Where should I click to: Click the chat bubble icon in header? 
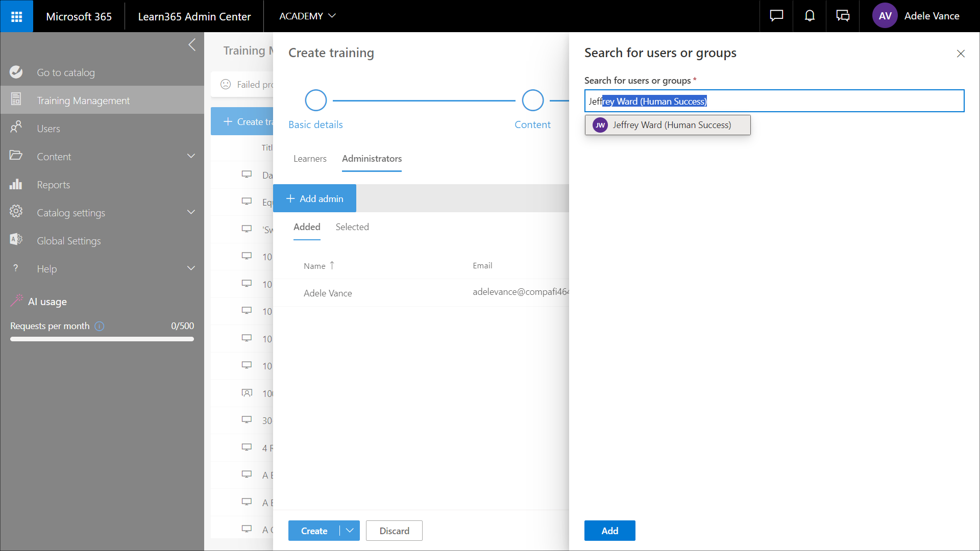click(776, 16)
